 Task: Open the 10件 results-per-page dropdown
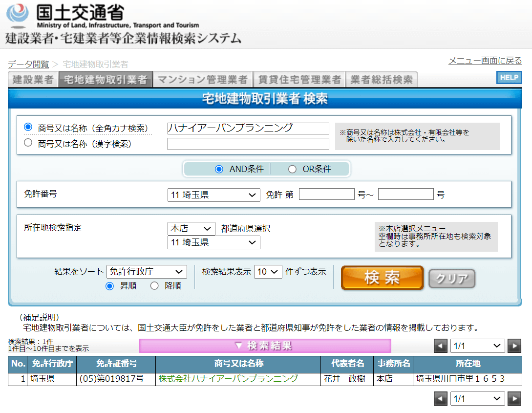(268, 272)
